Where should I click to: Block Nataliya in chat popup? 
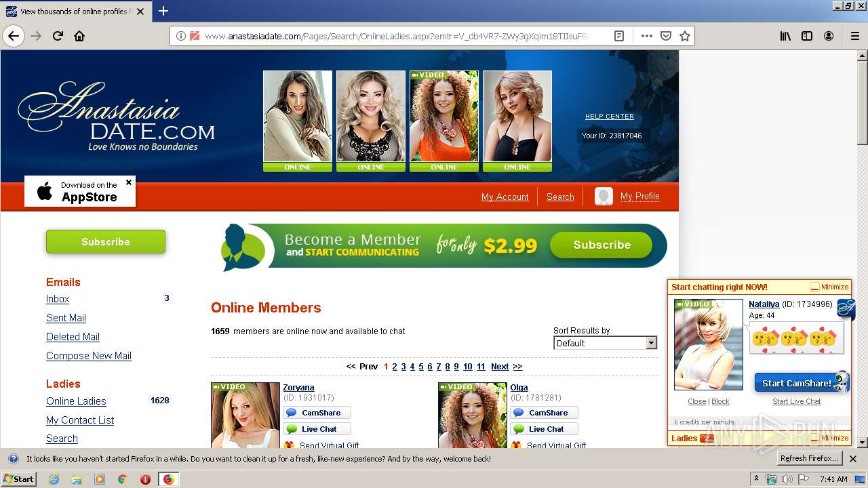(720, 401)
